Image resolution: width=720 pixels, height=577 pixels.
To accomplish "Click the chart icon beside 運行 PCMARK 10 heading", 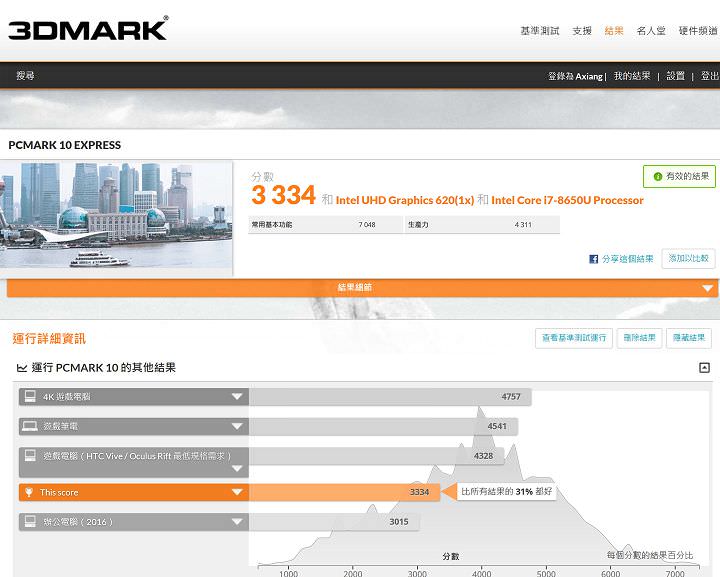I will coord(22,368).
